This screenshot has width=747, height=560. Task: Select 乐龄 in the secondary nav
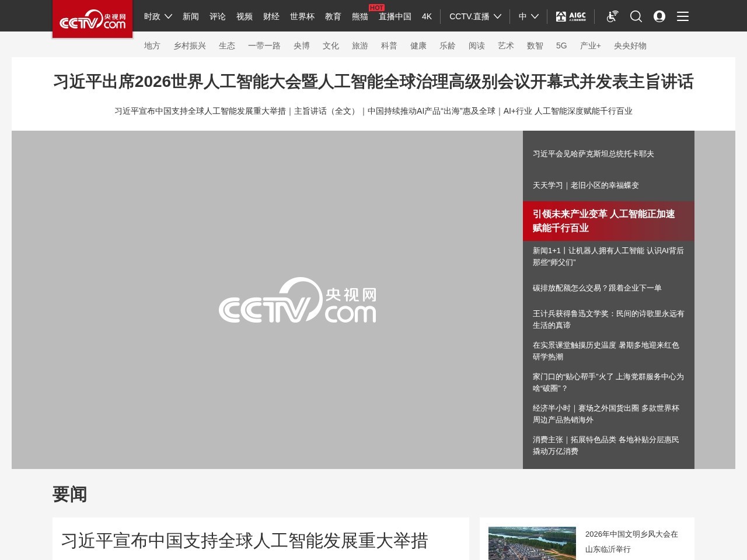pos(448,45)
